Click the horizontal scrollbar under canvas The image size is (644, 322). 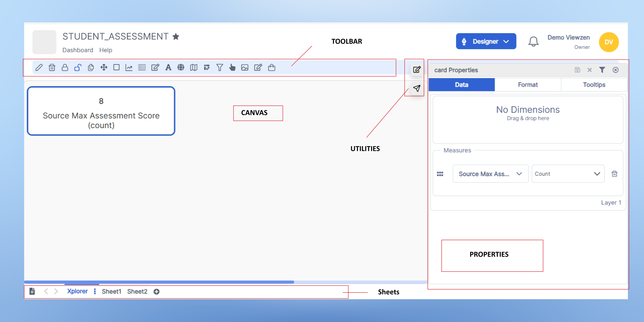[x=159, y=282]
